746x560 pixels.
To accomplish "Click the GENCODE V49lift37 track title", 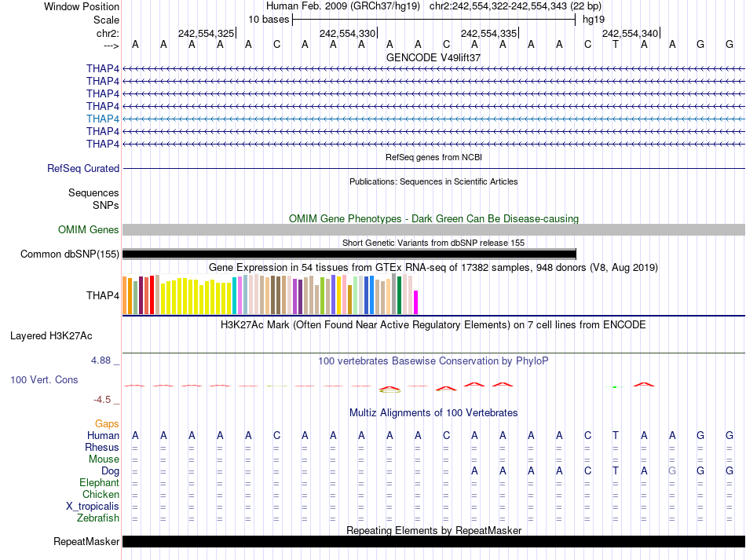I will click(x=433, y=58).
